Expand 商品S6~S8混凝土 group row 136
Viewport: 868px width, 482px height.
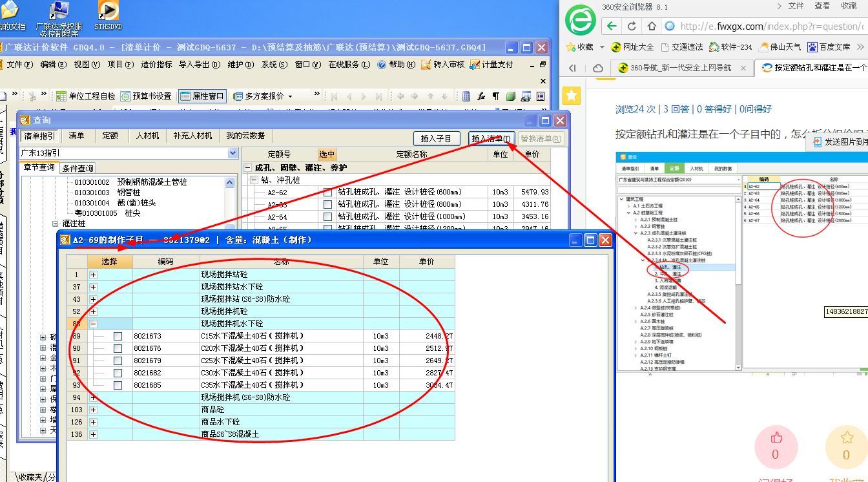[93, 434]
